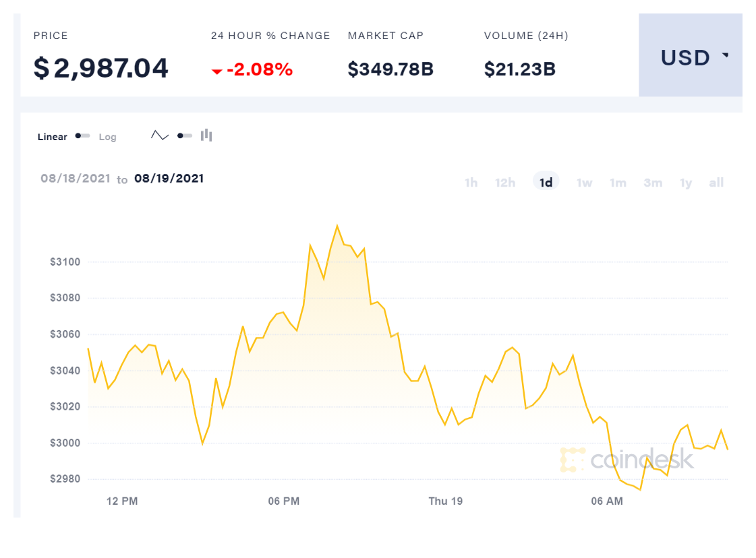Toggle the Linear/Log scale switch
Screen dimensions: 756x558
pyautogui.click(x=82, y=136)
